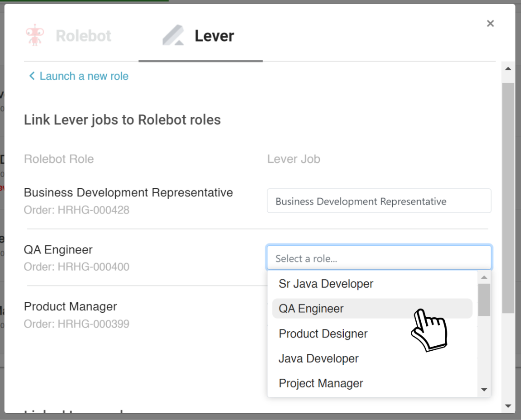The height and width of the screenshot is (420, 523).
Task: Click the up arrow on the modal scrollbar
Action: tap(508, 68)
